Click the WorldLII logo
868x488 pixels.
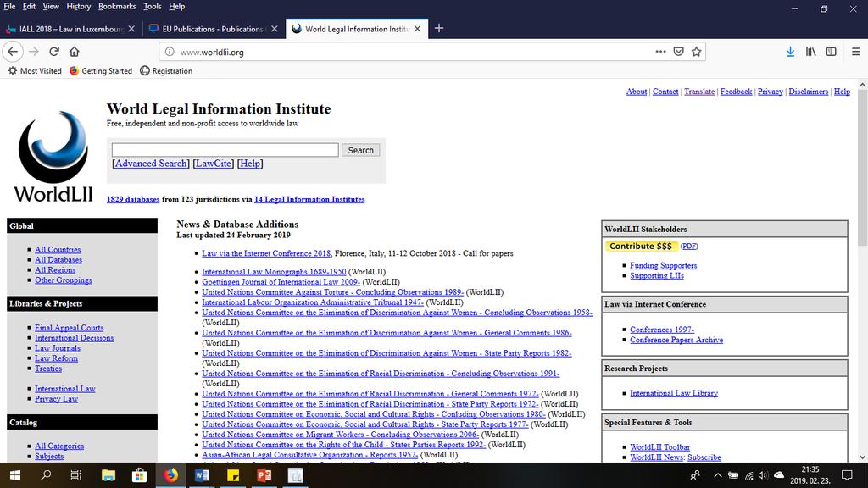53,157
